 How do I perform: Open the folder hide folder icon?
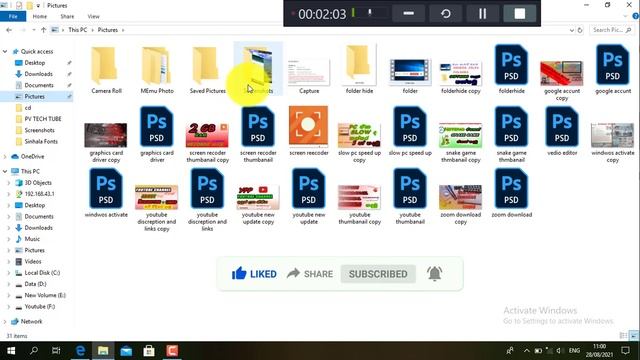click(x=359, y=65)
